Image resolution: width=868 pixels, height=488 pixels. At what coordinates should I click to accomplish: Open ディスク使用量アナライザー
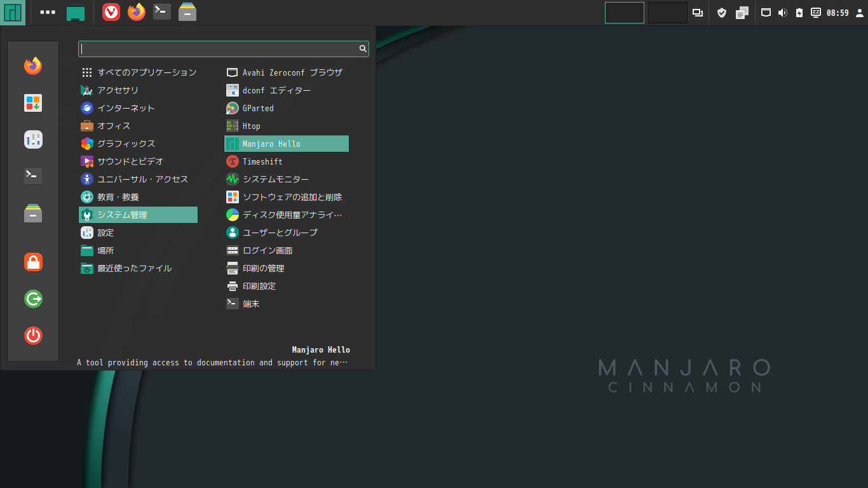287,215
